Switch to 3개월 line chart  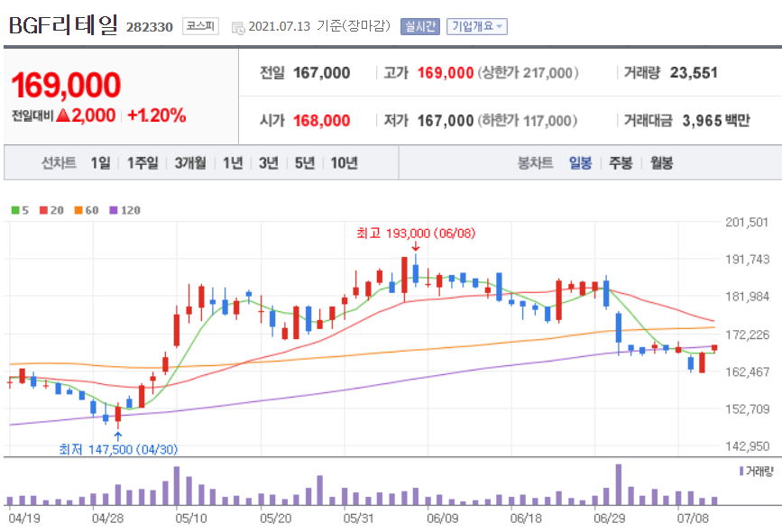point(190,162)
